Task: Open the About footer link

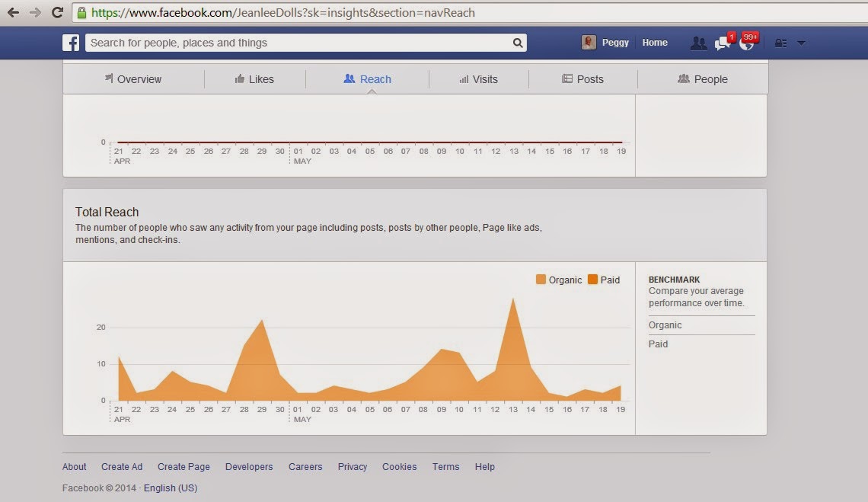Action: [x=74, y=466]
